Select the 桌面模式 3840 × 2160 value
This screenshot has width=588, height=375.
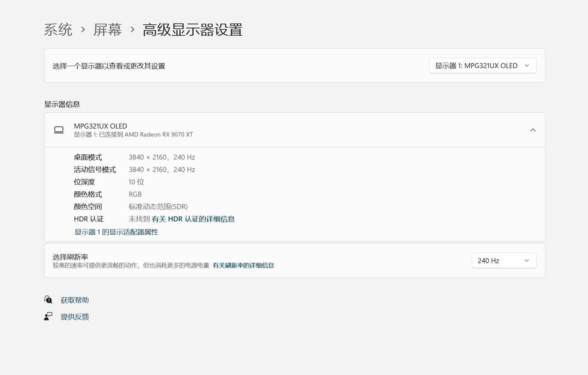tap(162, 157)
